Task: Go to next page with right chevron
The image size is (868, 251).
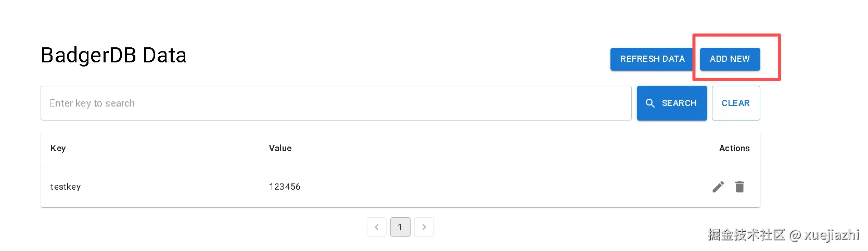Action: 424,227
